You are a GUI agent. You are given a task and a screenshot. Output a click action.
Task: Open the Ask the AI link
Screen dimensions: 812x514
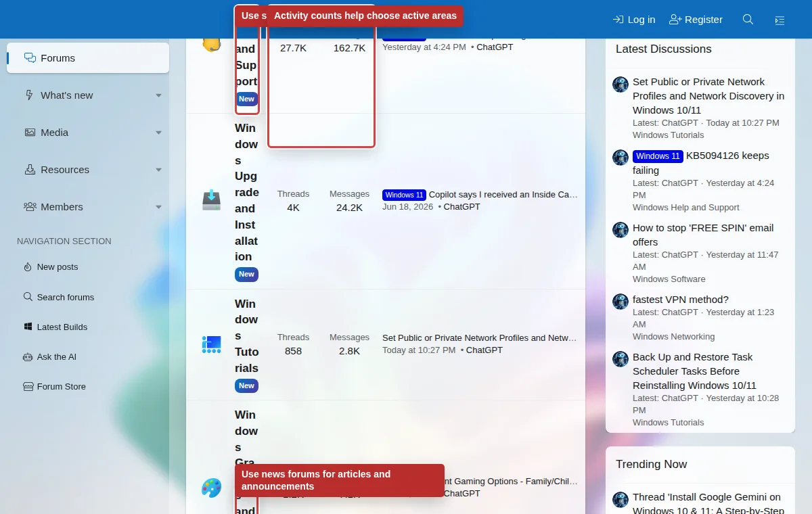57,356
